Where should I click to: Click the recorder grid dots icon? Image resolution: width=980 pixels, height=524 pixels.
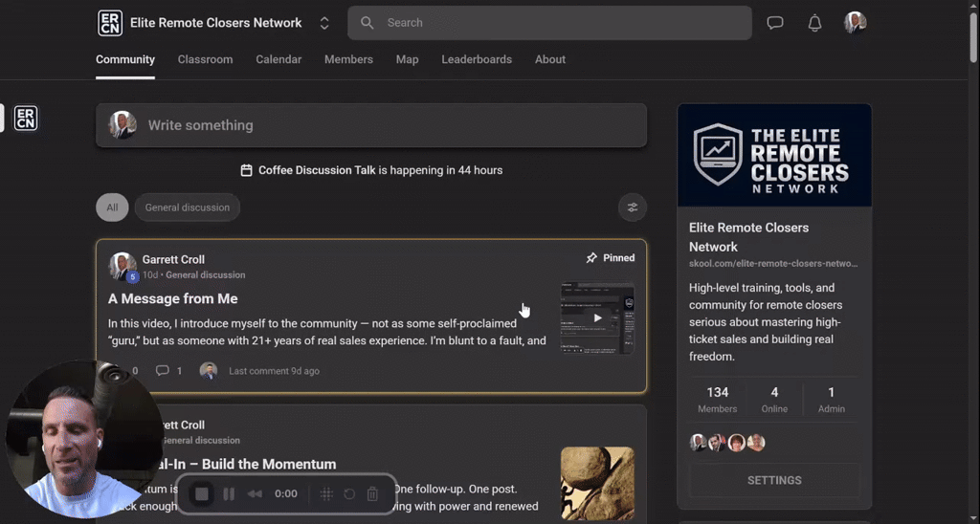(326, 494)
